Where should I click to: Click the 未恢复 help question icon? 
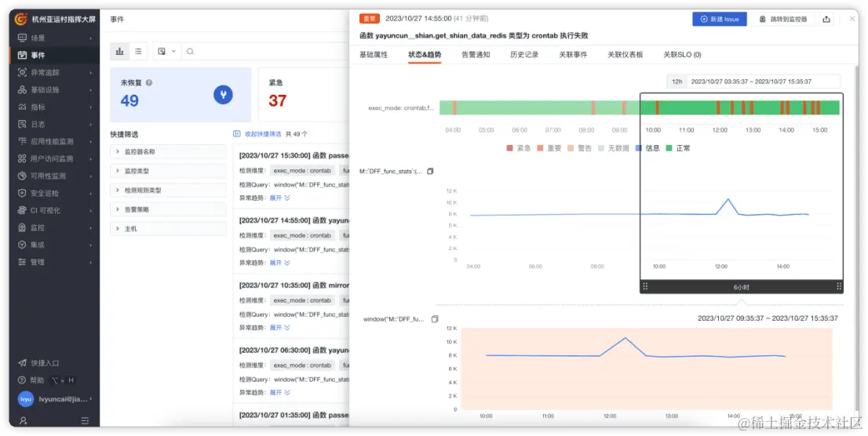149,82
